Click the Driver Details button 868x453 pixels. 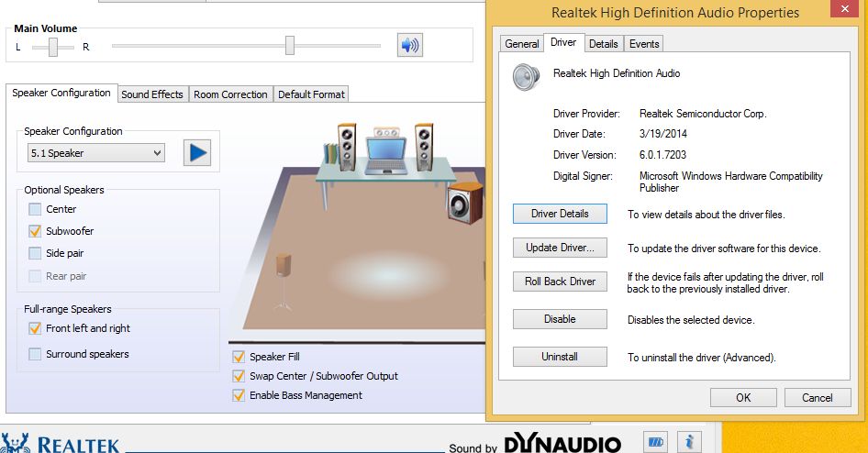pyautogui.click(x=560, y=214)
